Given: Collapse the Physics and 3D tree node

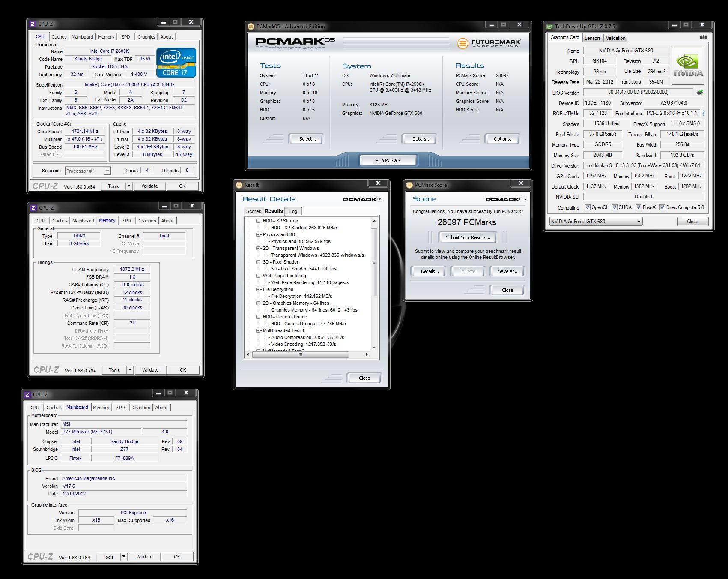Looking at the screenshot, I should (258, 234).
